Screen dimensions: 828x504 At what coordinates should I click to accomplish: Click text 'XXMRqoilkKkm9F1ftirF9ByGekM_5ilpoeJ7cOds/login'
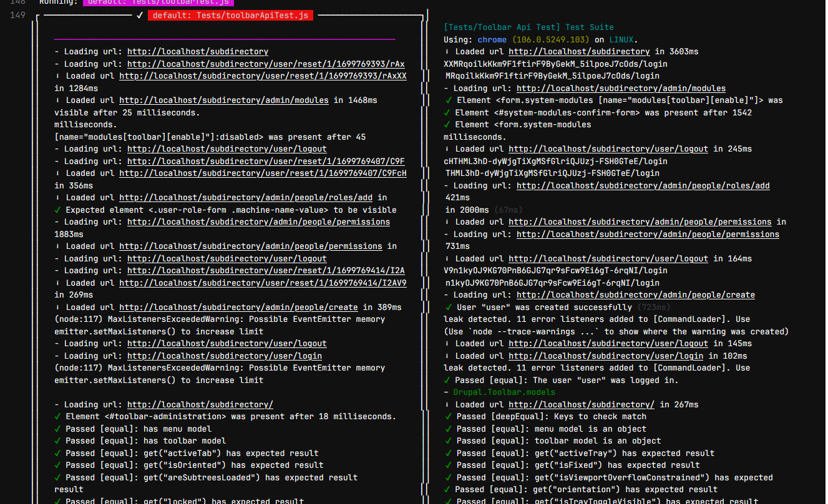tap(555, 64)
